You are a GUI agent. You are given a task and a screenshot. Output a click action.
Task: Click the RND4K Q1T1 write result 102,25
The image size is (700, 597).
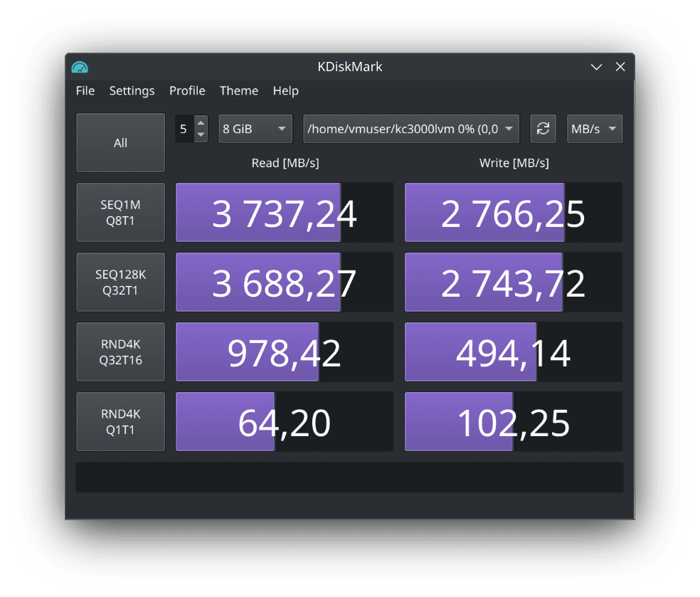click(514, 421)
